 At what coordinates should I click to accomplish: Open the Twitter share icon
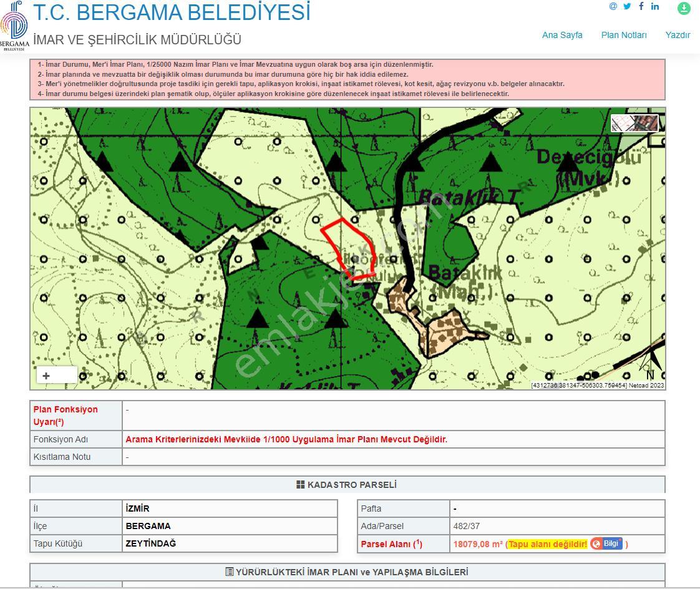pyautogui.click(x=627, y=6)
